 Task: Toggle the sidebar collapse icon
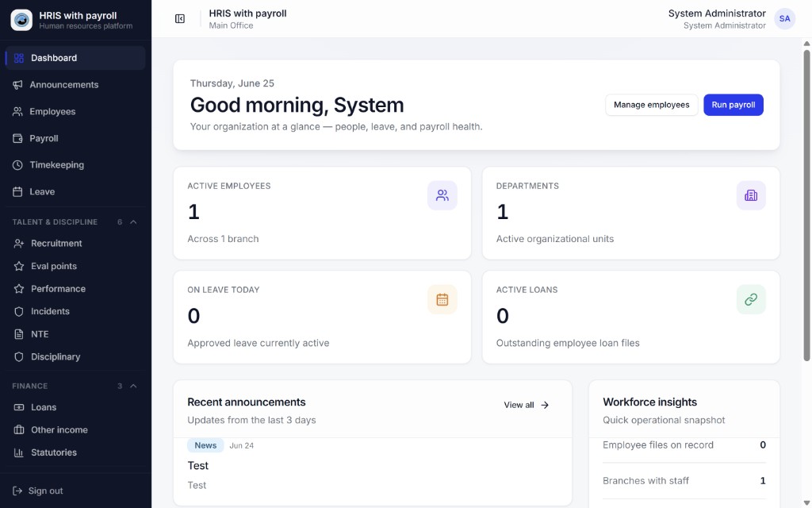coord(180,19)
